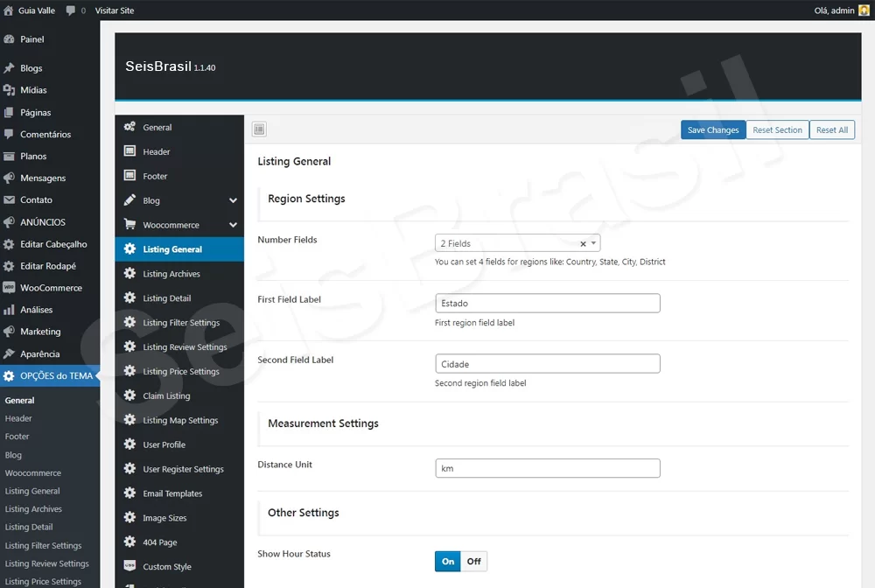Click the Guia Valle home icon
Image resolution: width=875 pixels, height=588 pixels.
pos(9,10)
